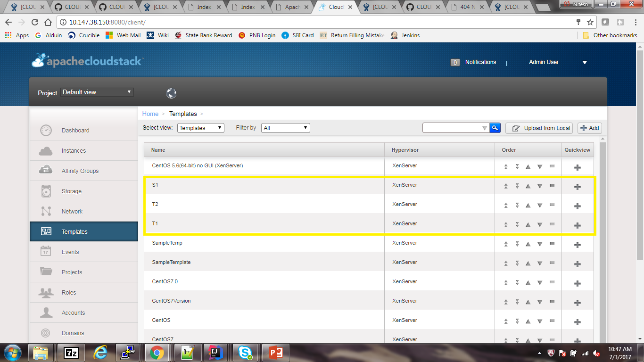This screenshot has height=362, width=644.
Task: Click Upload from Local button
Action: pos(539,128)
